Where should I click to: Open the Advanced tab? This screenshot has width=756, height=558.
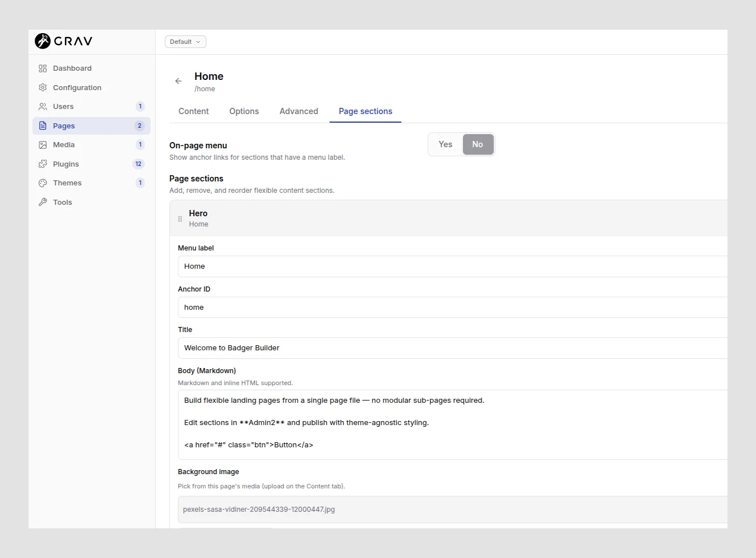click(299, 111)
